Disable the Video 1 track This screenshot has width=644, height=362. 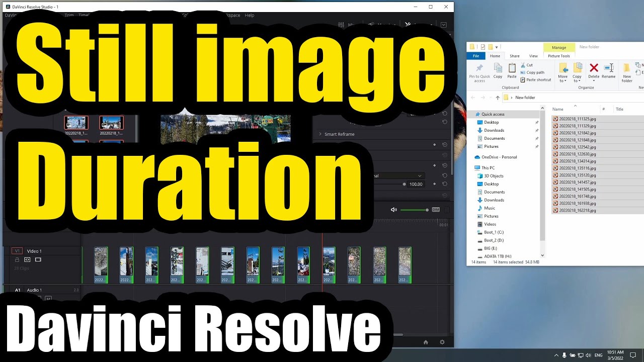[38, 260]
